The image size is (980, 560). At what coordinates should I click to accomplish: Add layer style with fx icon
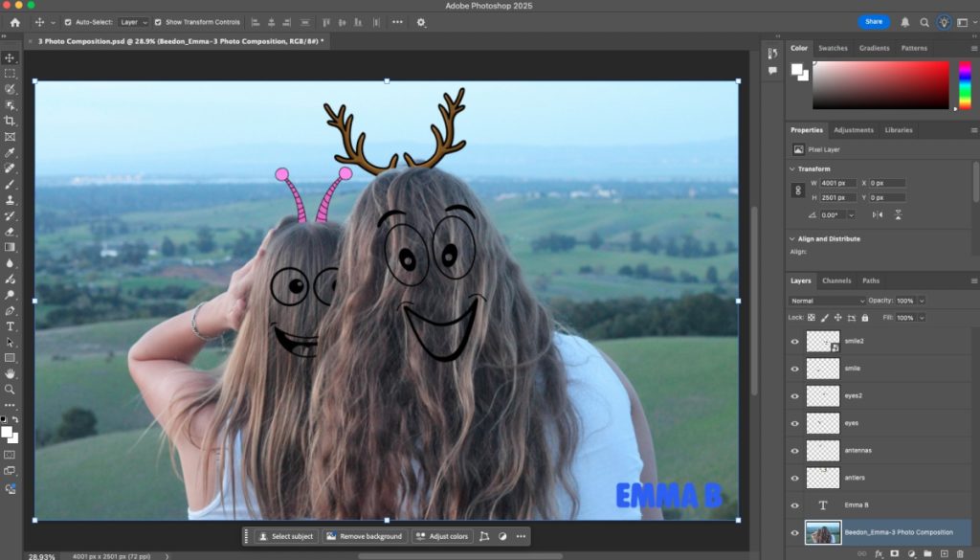pyautogui.click(x=878, y=553)
